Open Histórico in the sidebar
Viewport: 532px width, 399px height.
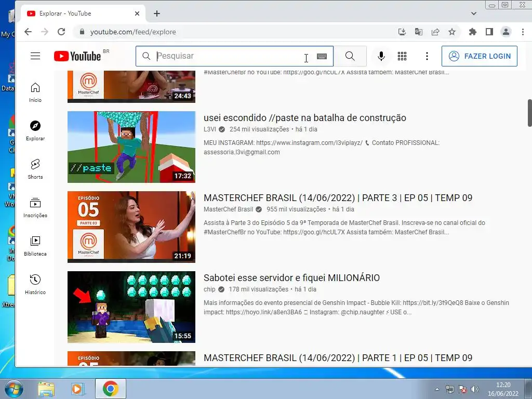pyautogui.click(x=35, y=284)
